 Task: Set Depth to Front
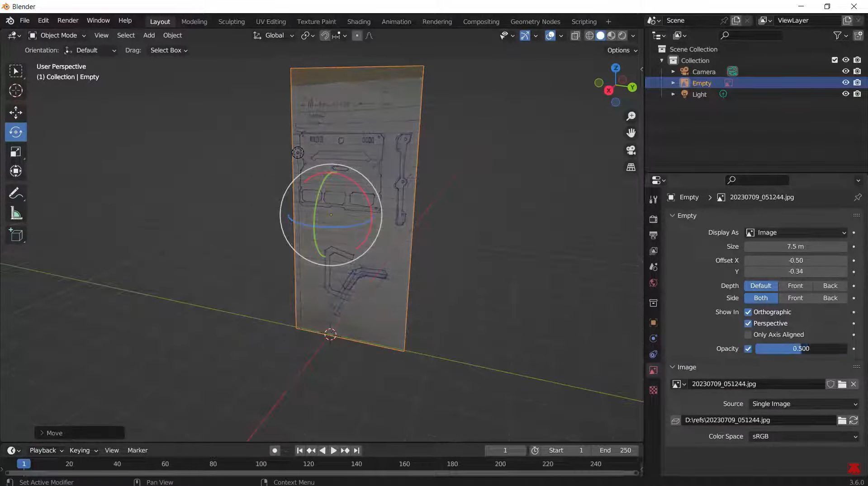(x=795, y=286)
